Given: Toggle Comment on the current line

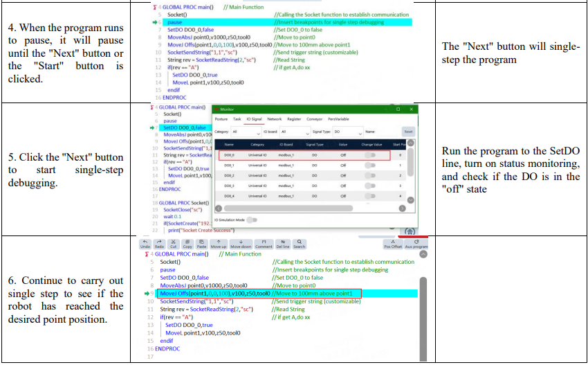Looking at the screenshot, I should click(264, 244).
